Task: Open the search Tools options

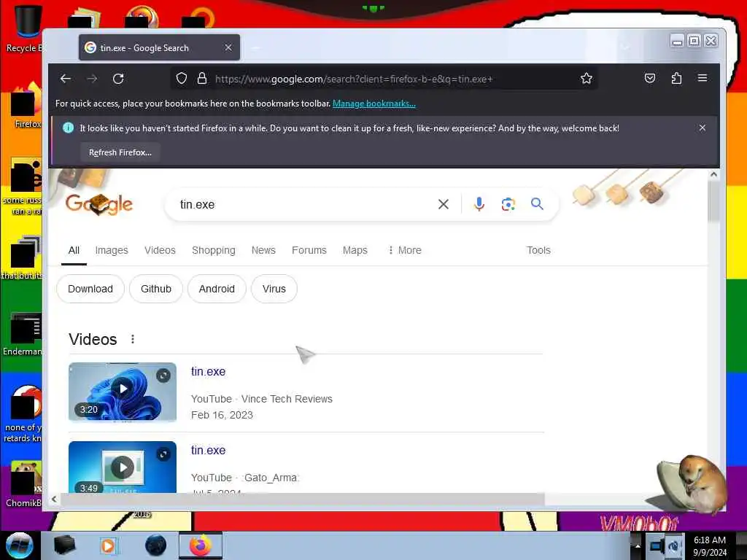Action: (538, 250)
